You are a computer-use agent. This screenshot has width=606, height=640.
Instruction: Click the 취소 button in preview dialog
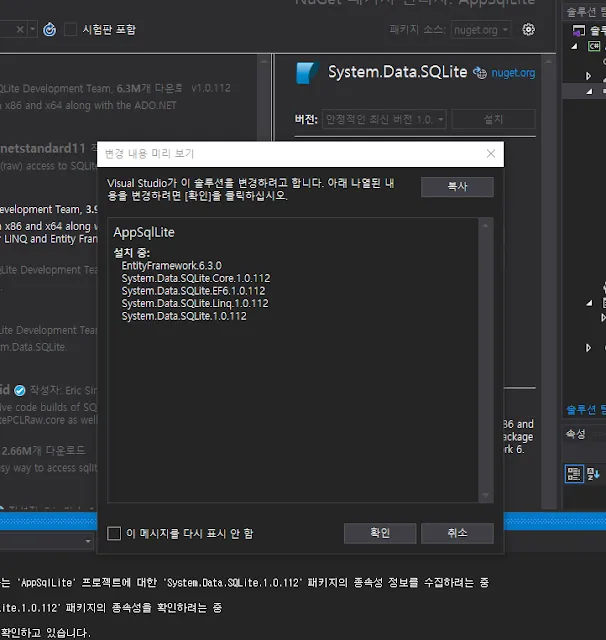457,533
